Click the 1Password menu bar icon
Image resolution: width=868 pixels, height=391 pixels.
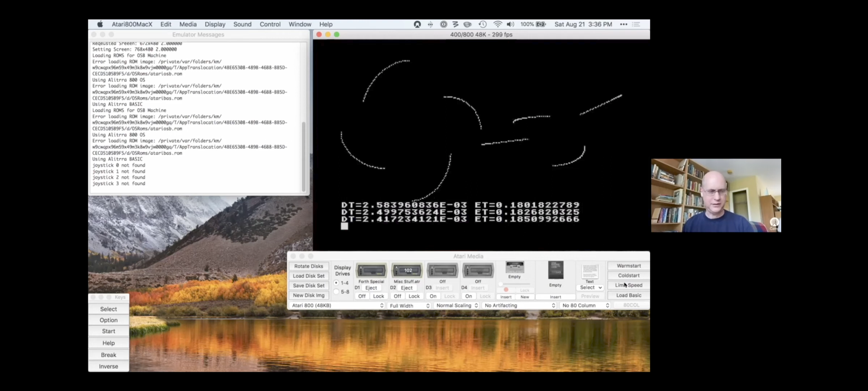tap(443, 24)
